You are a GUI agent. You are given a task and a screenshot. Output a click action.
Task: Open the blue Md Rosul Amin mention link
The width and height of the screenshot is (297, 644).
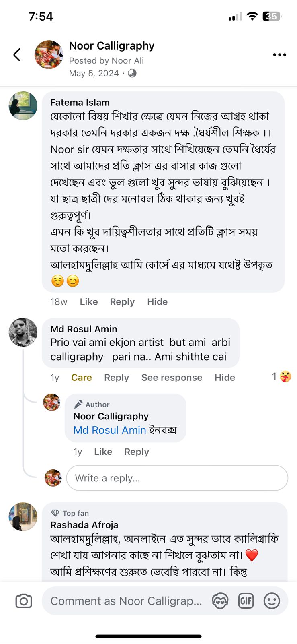[109, 430]
